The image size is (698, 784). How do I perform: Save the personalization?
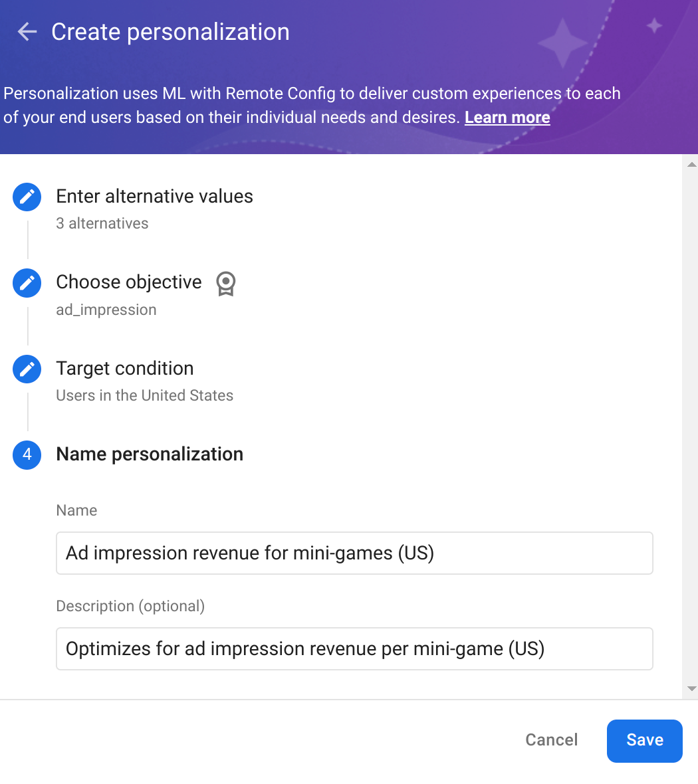pyautogui.click(x=644, y=740)
